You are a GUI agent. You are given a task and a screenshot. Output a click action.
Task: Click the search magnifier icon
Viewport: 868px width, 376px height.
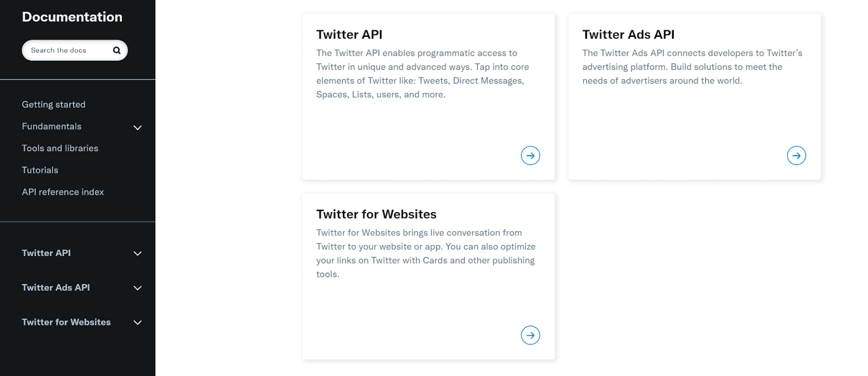[117, 50]
